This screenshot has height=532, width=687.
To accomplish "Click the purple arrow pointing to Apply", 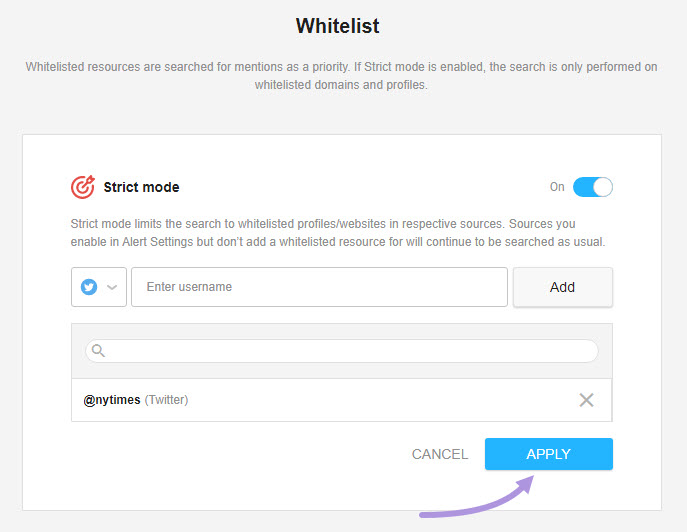I will coord(477,497).
